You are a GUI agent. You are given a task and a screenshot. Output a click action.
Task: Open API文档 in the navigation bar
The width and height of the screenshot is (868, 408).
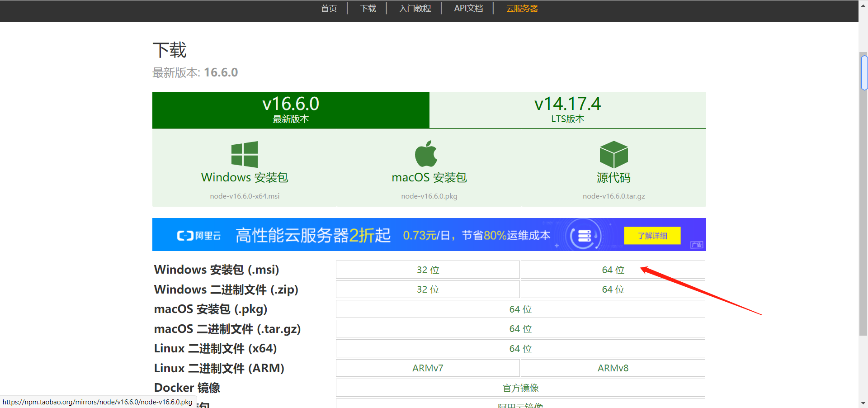pos(468,9)
